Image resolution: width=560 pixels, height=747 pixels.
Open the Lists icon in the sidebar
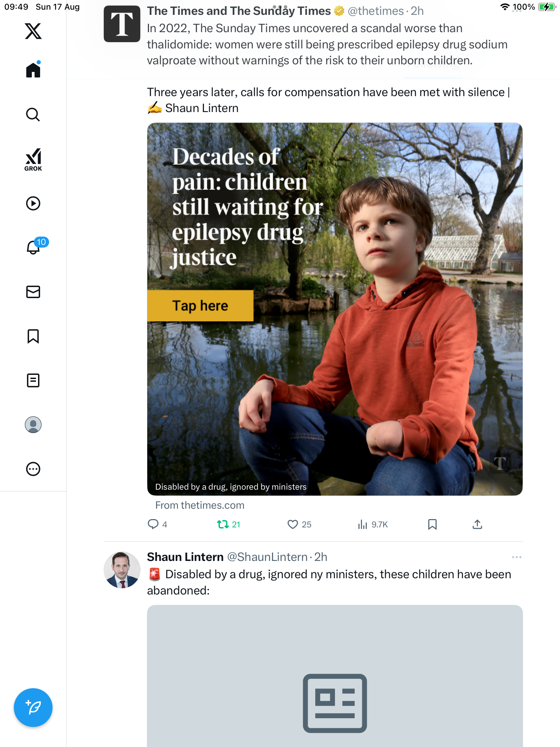click(33, 380)
